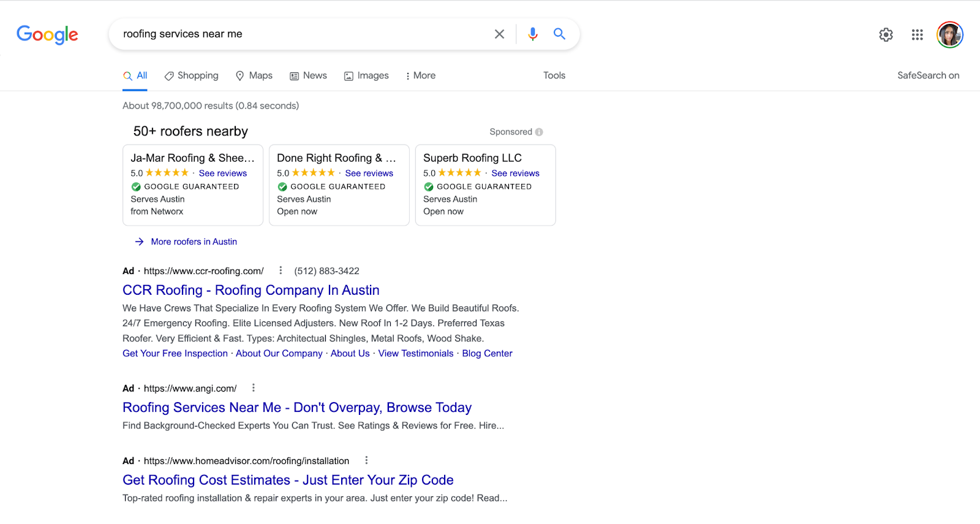This screenshot has width=980, height=524.
Task: See reviews for Superb Roofing LLC
Action: [x=516, y=173]
